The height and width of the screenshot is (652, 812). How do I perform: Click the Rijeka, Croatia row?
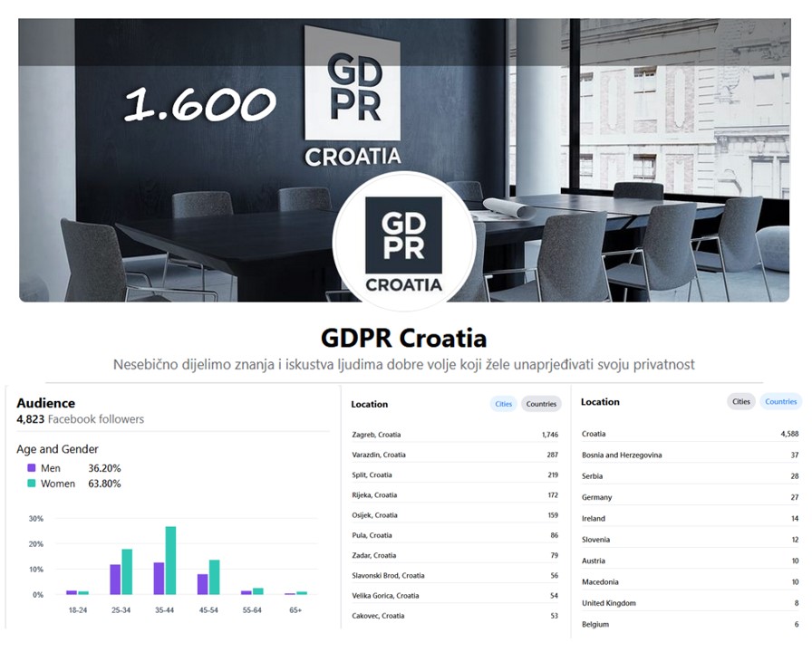coord(455,495)
